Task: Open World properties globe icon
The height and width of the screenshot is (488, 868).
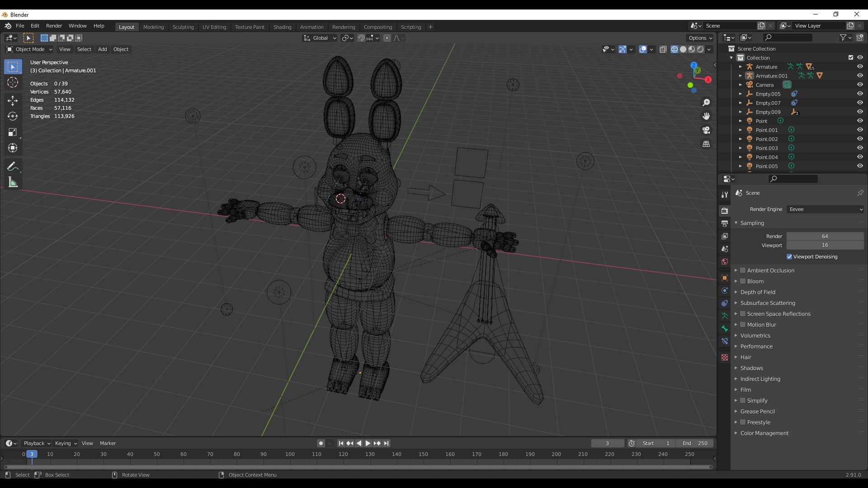Action: [x=725, y=262]
